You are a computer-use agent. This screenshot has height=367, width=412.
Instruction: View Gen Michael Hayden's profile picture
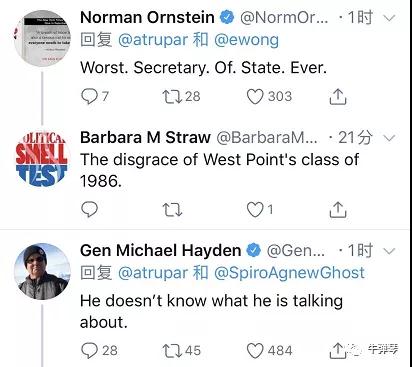pyautogui.click(x=42, y=271)
